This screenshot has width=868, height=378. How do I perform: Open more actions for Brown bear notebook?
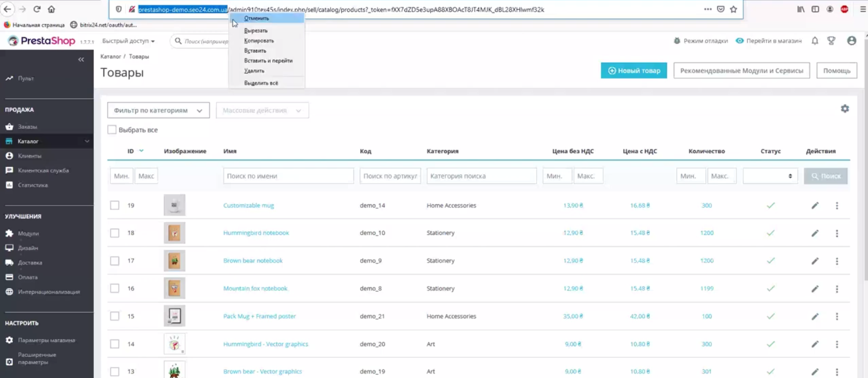tap(837, 261)
